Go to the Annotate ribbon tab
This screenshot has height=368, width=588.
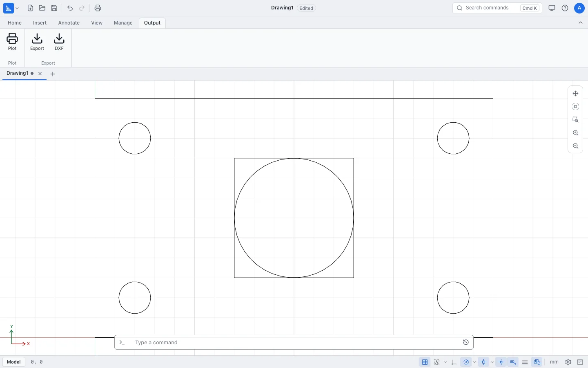pos(69,23)
